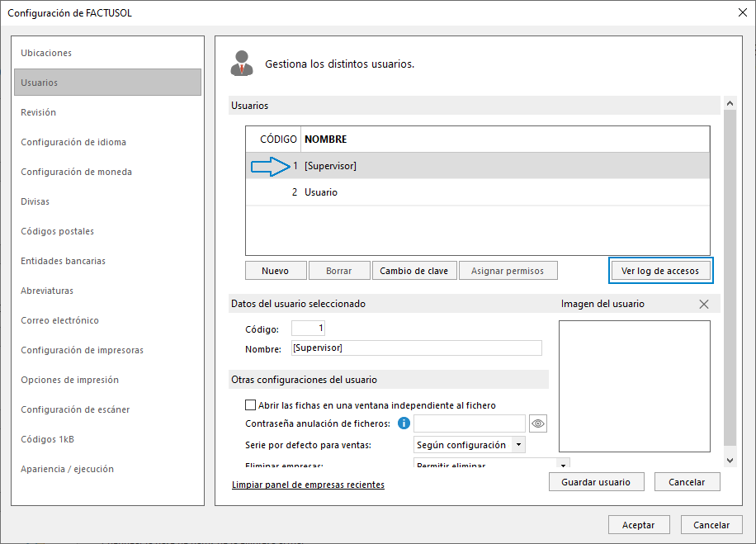Click Aceptar to confirm configuration

(638, 525)
